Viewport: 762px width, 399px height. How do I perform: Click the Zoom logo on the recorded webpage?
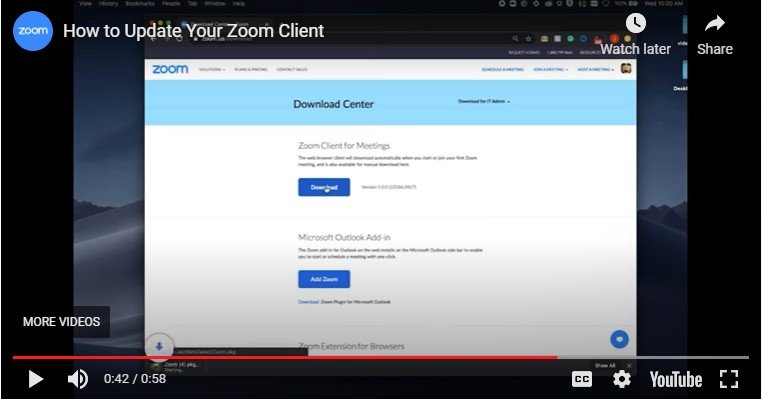[x=170, y=69]
